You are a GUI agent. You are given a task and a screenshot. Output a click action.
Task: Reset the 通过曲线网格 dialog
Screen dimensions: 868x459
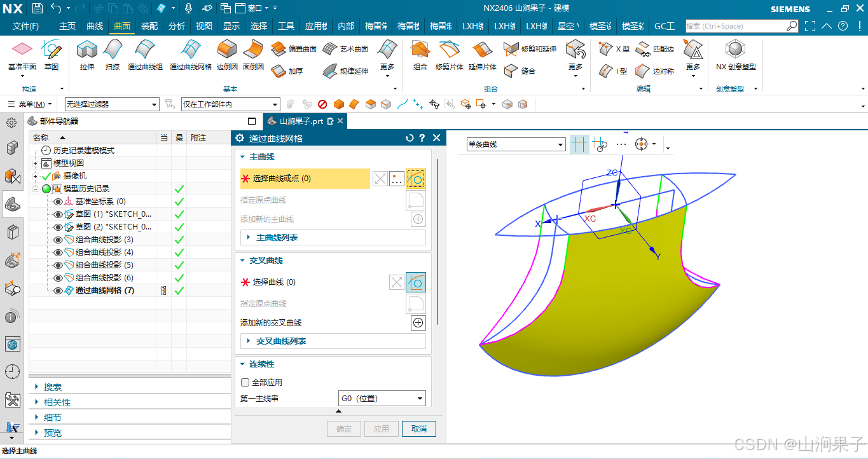pos(410,138)
